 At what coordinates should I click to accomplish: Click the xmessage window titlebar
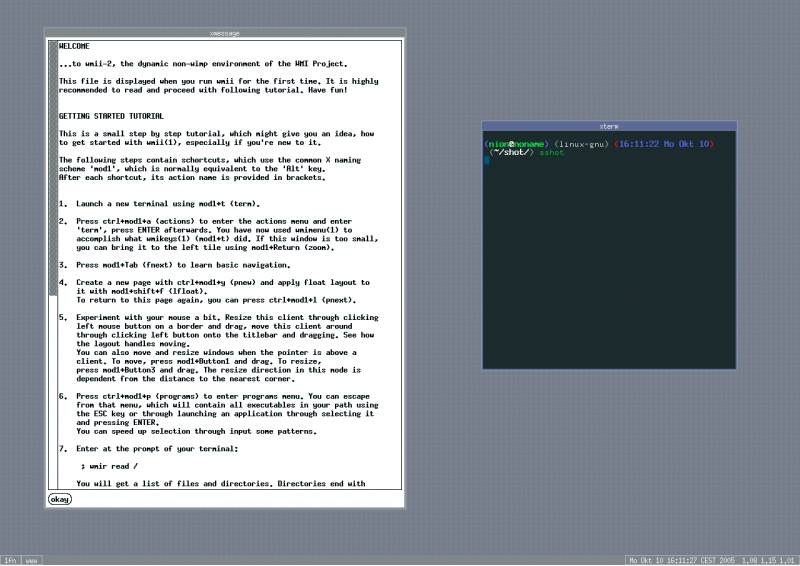225,33
